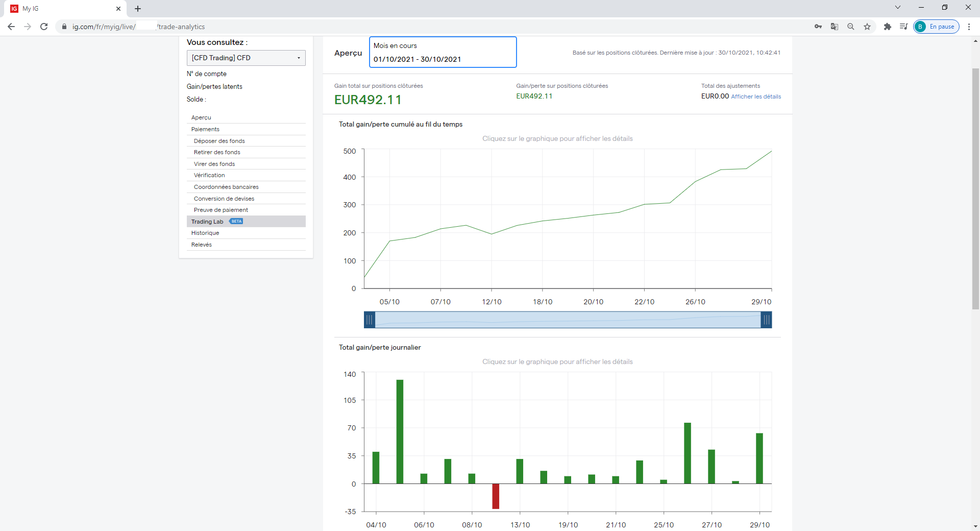
Task: Open the Mois en cours date range selector
Action: (443, 52)
